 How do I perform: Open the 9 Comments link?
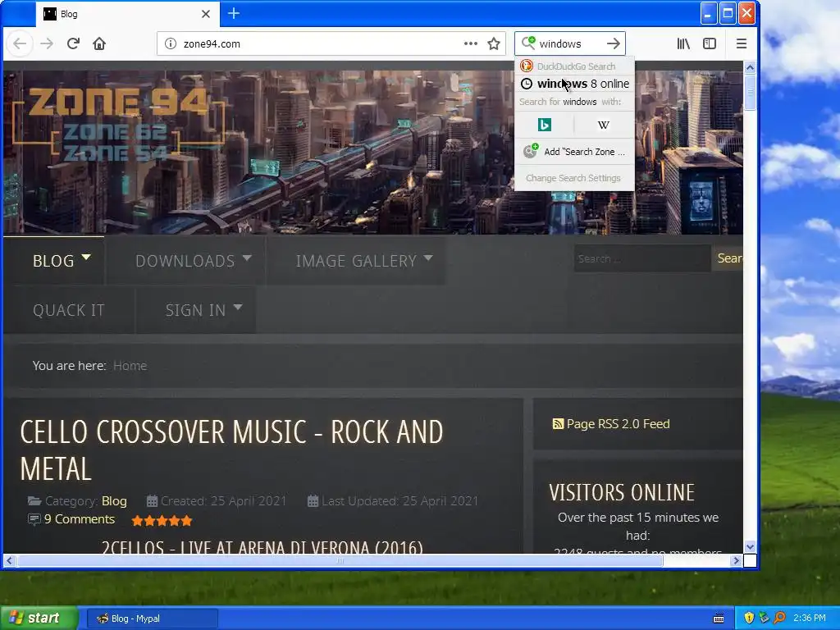[80, 519]
